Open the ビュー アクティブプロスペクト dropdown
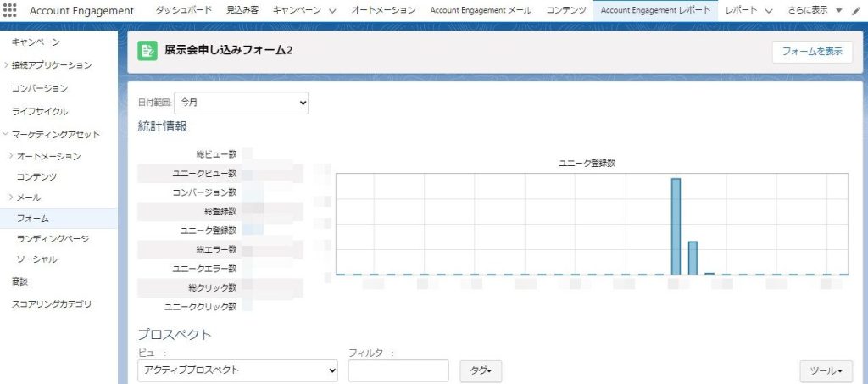868x384 pixels. point(237,370)
